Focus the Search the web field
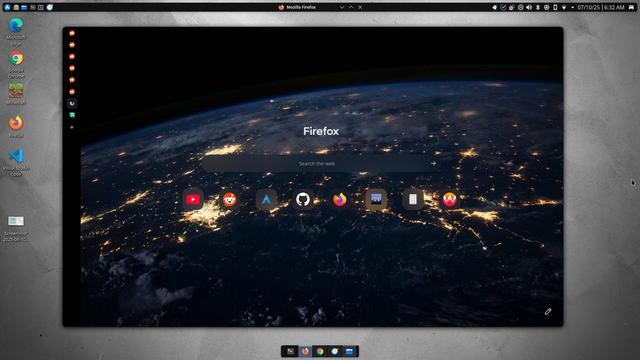 coord(321,164)
